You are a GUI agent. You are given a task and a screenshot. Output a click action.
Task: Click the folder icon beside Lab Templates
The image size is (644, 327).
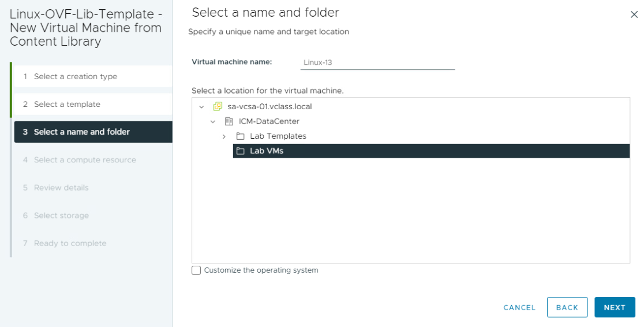coord(240,136)
